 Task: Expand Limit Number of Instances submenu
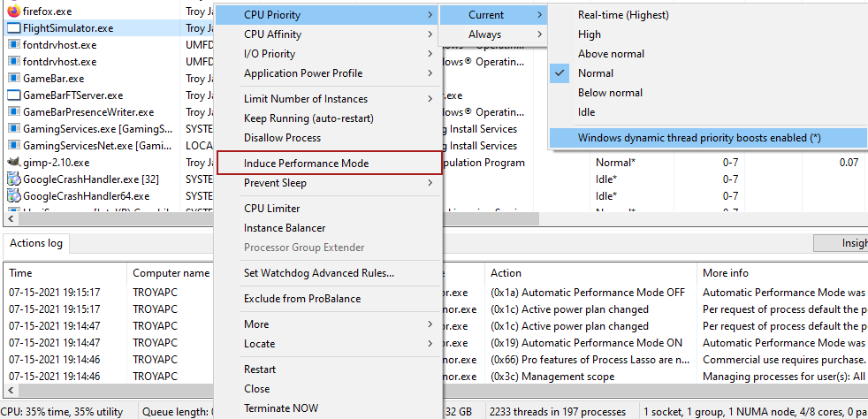(328, 98)
